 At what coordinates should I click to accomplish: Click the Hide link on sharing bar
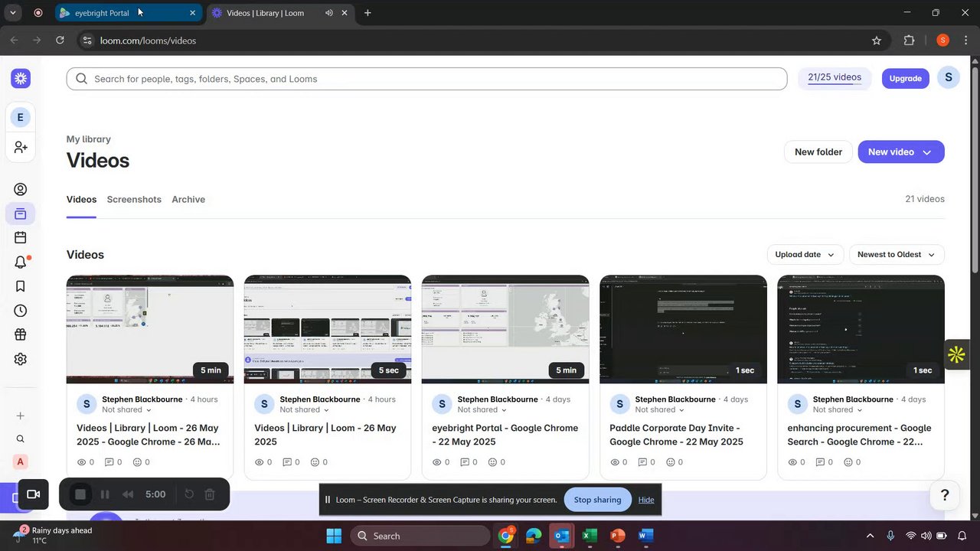646,500
